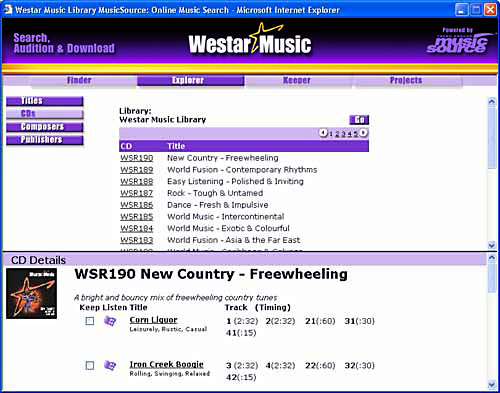Screen dimensions: 500x393
Task: Go to previous page arrow icon
Action: (323, 133)
